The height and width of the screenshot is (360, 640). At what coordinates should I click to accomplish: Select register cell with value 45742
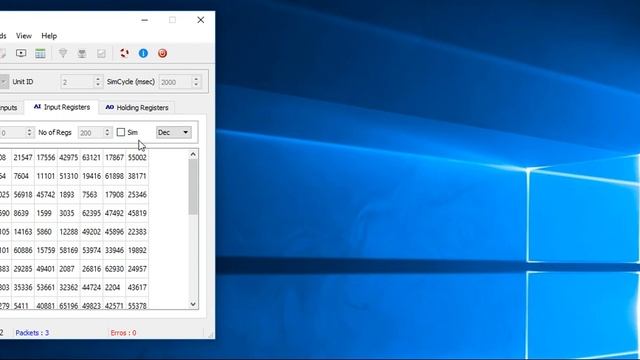click(x=46, y=195)
